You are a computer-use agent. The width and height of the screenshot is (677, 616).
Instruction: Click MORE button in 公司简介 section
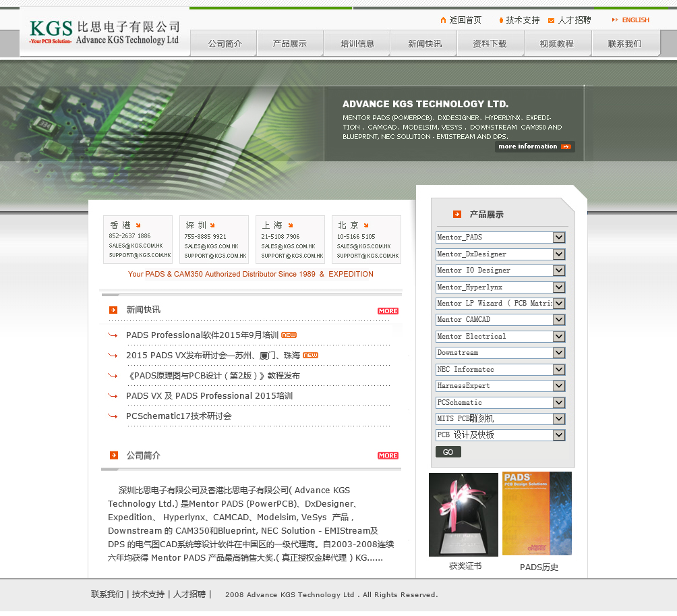(x=388, y=455)
